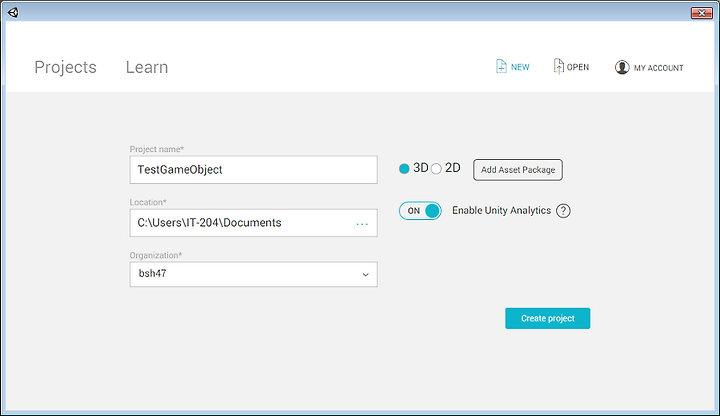Select the 2D project radio button
This screenshot has width=720, height=416.
click(436, 169)
